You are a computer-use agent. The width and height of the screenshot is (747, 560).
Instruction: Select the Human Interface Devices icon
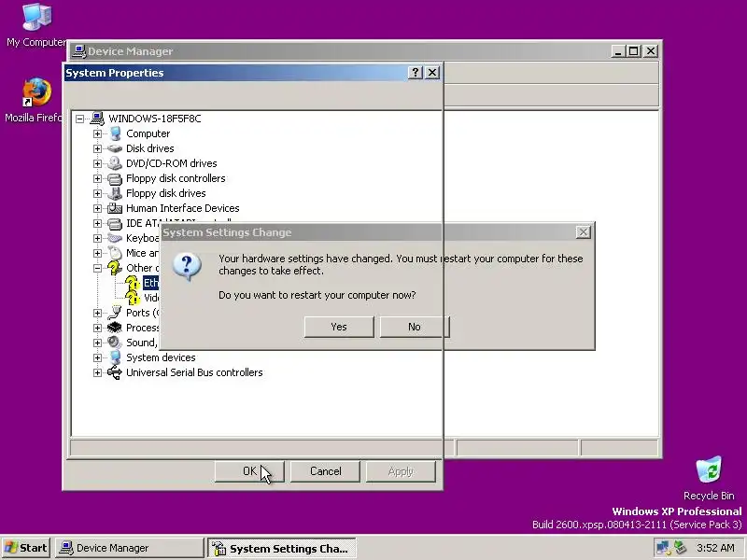tap(115, 208)
